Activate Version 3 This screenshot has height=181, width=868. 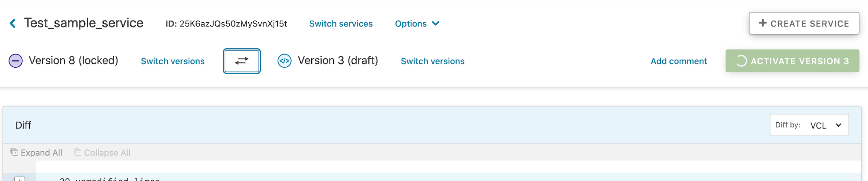coord(792,61)
